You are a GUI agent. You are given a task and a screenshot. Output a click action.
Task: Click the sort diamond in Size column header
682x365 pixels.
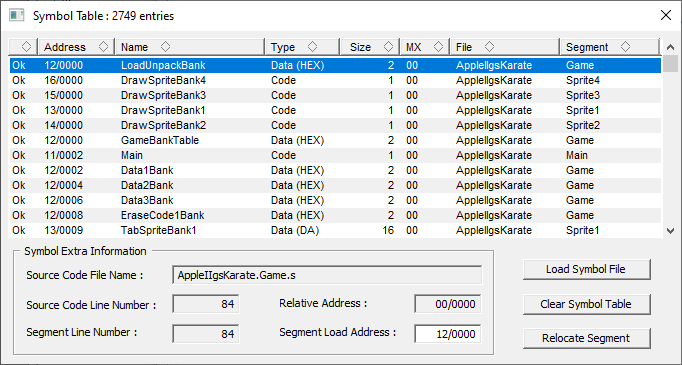[388, 47]
